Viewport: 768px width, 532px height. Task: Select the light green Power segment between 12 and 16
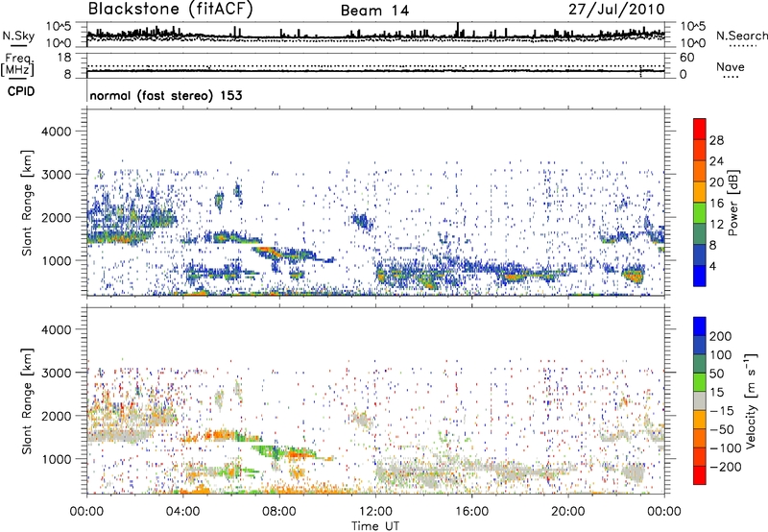point(700,213)
